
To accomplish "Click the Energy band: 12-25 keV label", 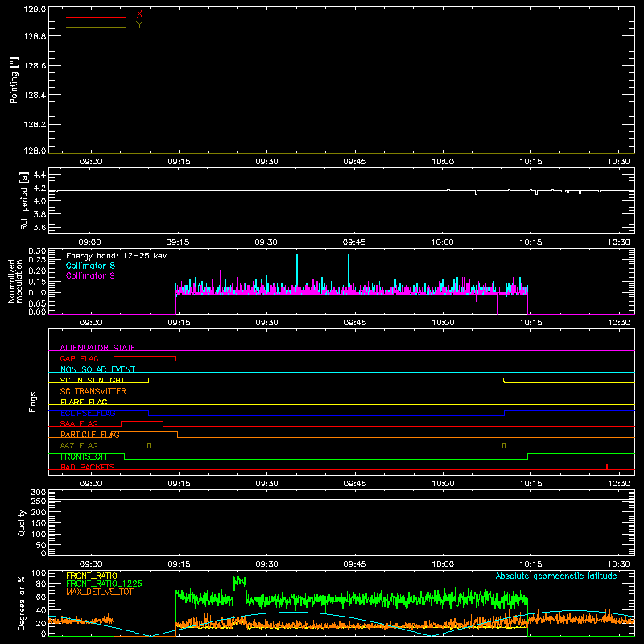I will tap(117, 256).
